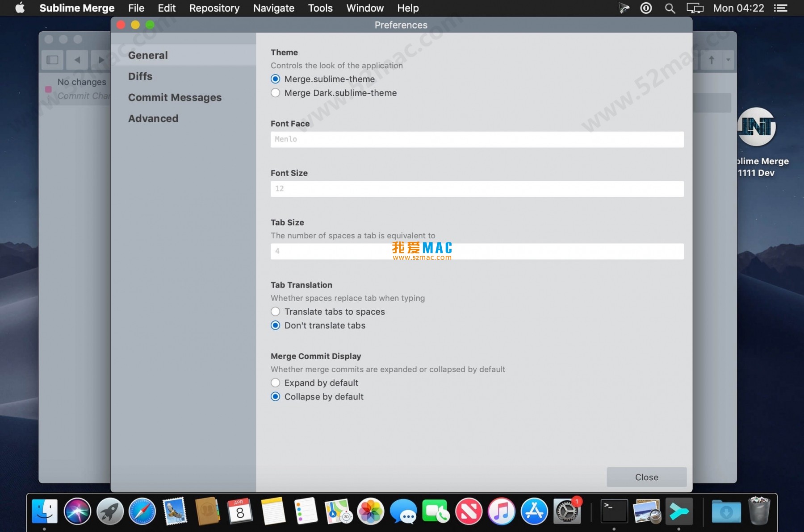Click the bird-shaped menu bar icon
This screenshot has height=532, width=804.
(x=624, y=8)
